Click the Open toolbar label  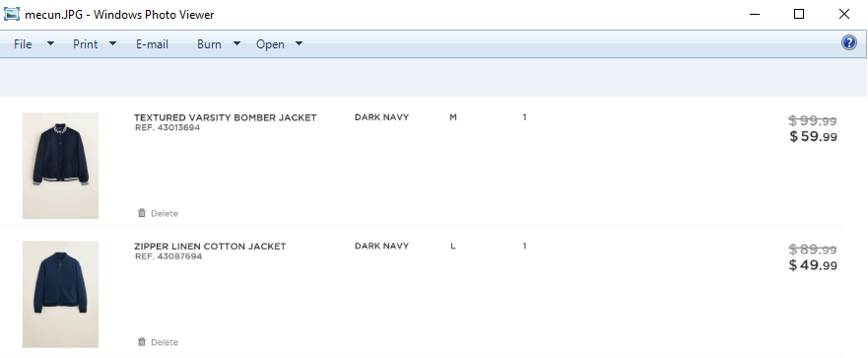(x=270, y=44)
